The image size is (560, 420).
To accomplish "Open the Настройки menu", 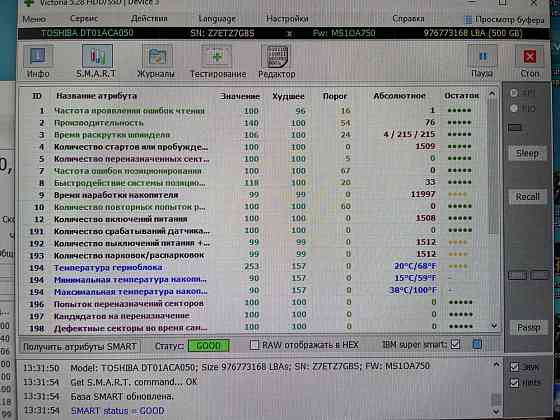I will point(287,19).
